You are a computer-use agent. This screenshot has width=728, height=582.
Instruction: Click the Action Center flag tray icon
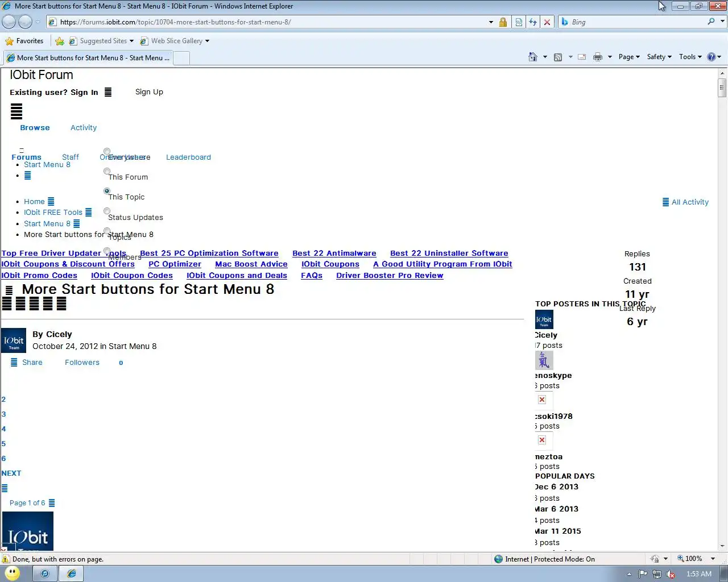coord(643,574)
